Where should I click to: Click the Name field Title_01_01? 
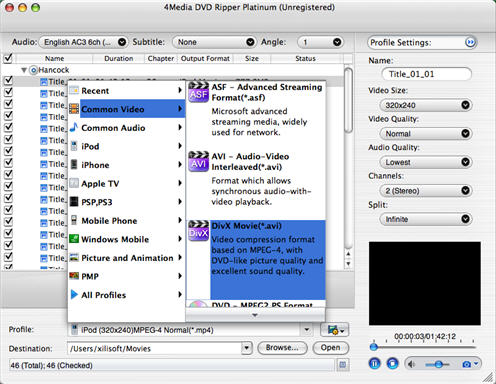tap(426, 74)
